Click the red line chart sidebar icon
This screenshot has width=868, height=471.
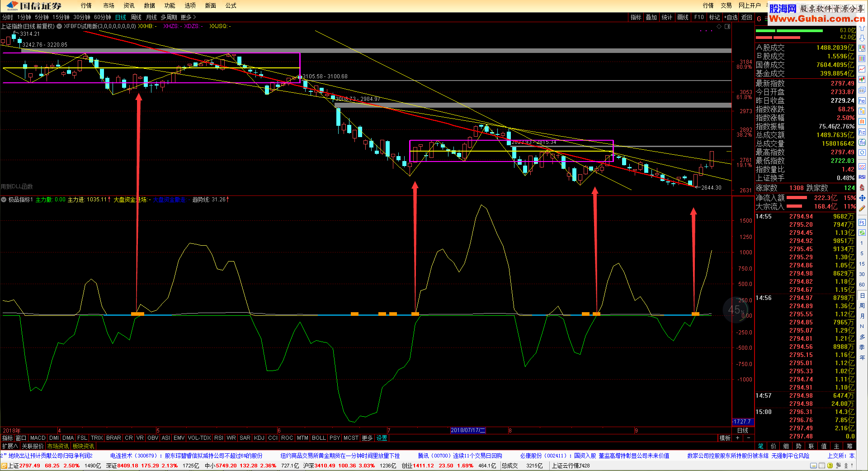862,69
